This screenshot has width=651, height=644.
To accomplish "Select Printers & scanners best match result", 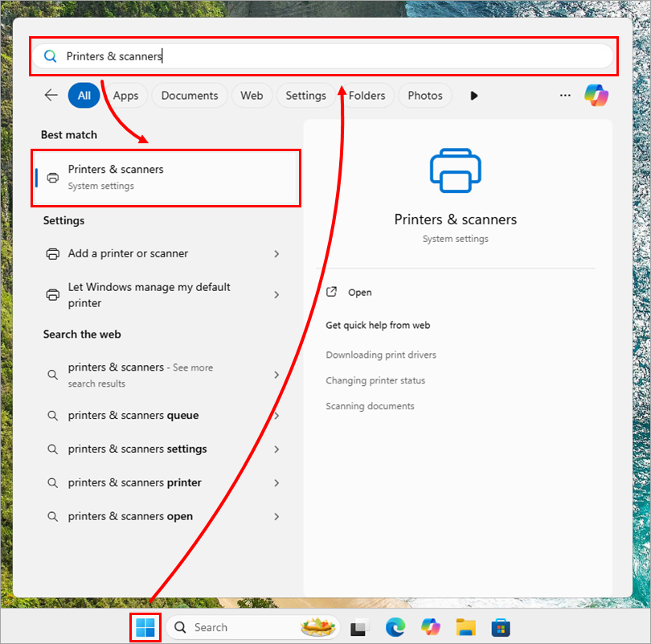I will coord(166,177).
